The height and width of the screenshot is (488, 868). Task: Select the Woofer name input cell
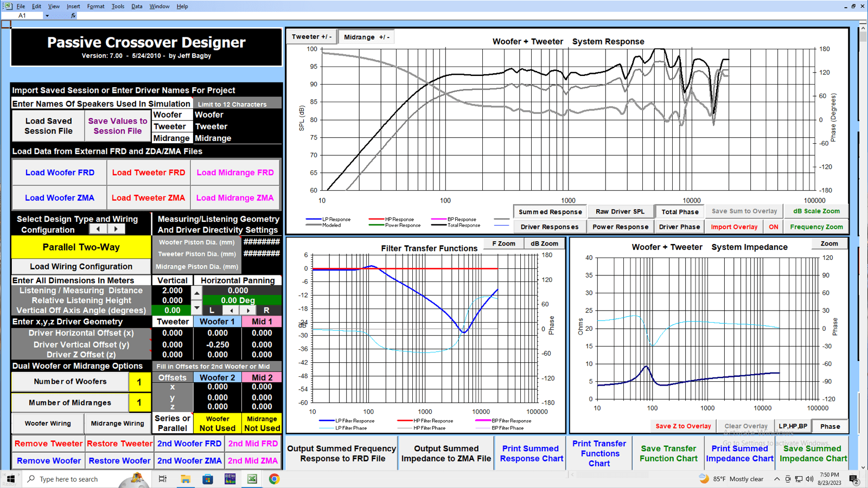(x=237, y=114)
